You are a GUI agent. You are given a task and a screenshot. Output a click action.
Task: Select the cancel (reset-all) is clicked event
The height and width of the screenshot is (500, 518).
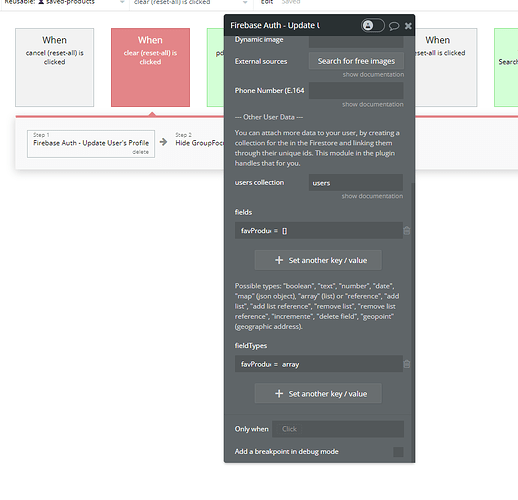coord(54,67)
